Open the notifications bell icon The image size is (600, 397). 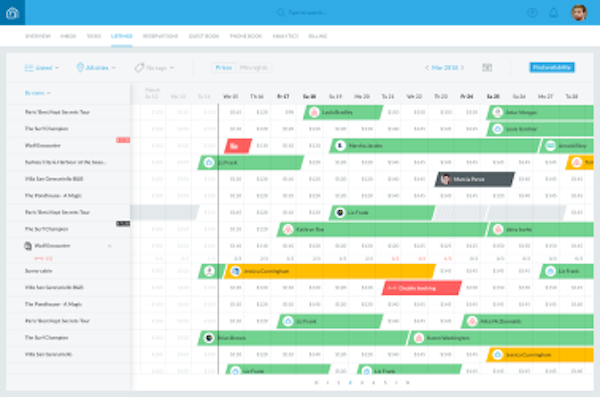tap(553, 13)
